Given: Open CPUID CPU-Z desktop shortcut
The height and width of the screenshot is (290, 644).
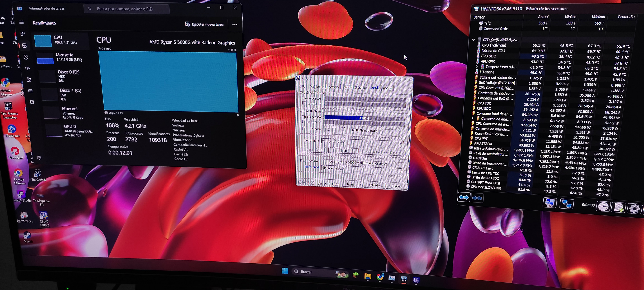Looking at the screenshot, I should click(44, 219).
